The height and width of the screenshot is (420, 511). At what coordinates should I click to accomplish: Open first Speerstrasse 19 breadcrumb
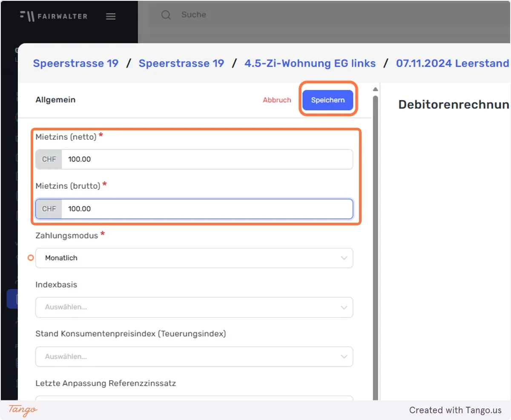point(76,63)
